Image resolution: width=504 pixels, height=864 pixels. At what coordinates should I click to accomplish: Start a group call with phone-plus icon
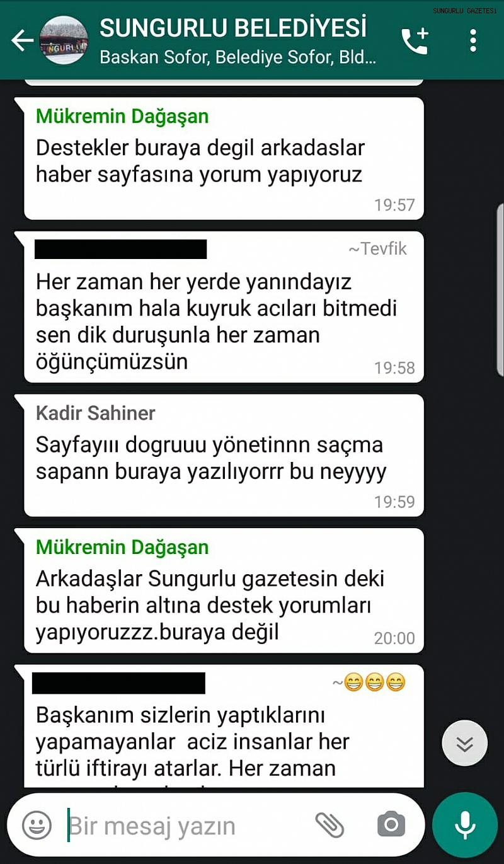point(415,42)
